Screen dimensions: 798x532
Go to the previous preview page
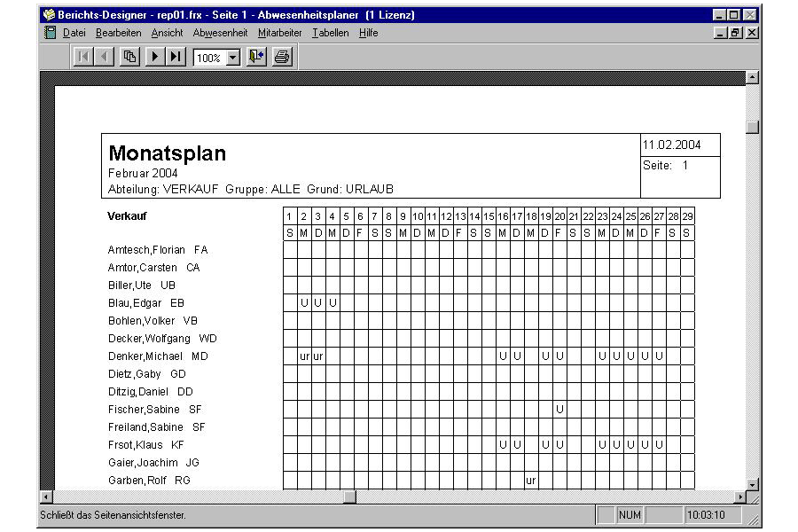coord(105,57)
